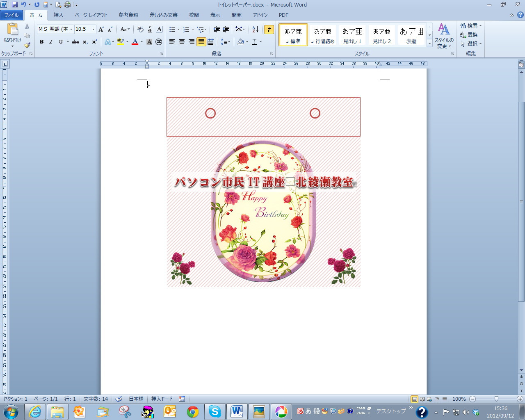Toggle Underline formatting
Image resolution: width=525 pixels, height=420 pixels.
point(61,42)
